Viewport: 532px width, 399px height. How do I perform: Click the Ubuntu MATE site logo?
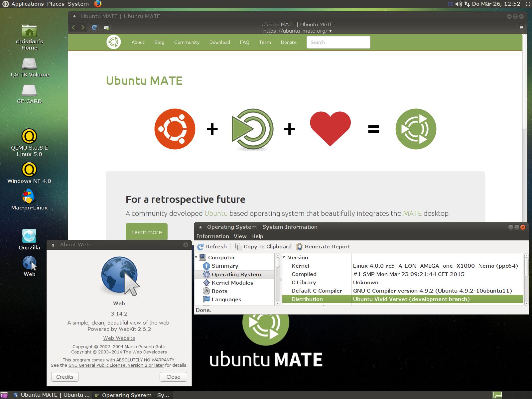(x=113, y=42)
